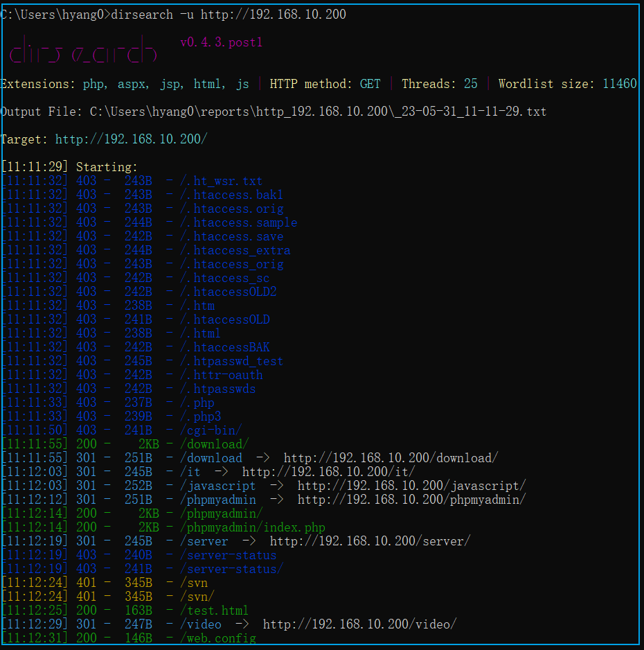Click the /phpmyadmin/index.php result path

click(x=253, y=527)
